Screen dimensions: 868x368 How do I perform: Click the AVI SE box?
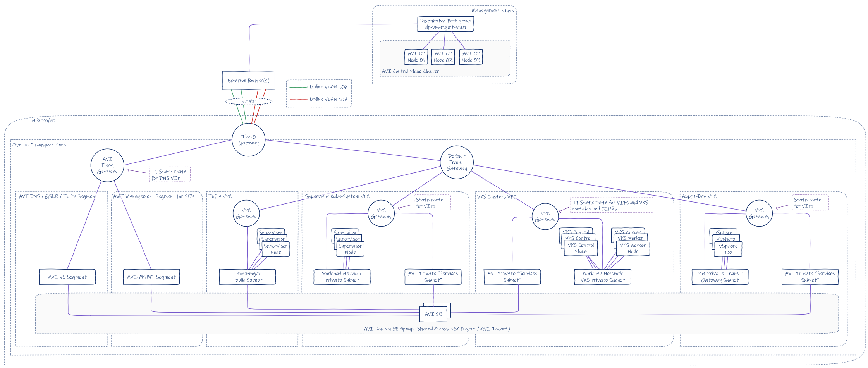click(433, 314)
